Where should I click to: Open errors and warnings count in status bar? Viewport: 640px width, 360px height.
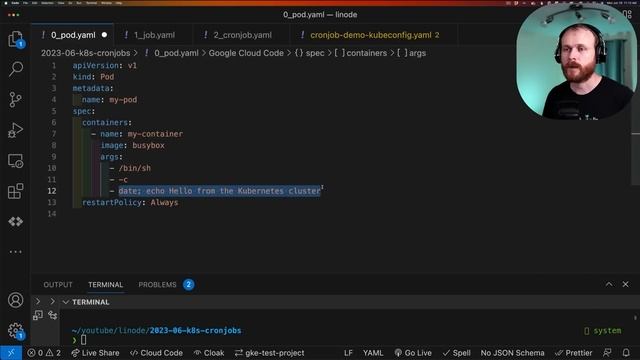pos(44,353)
